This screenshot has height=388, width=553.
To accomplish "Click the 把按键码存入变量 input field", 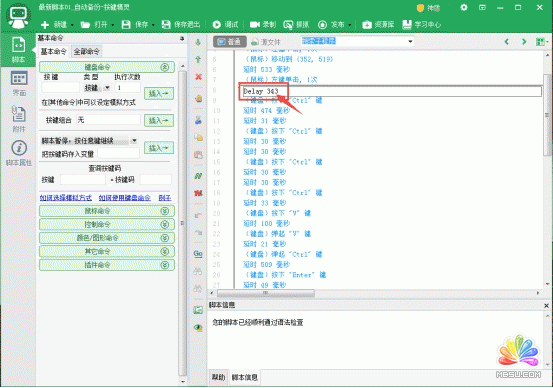I will coord(118,154).
